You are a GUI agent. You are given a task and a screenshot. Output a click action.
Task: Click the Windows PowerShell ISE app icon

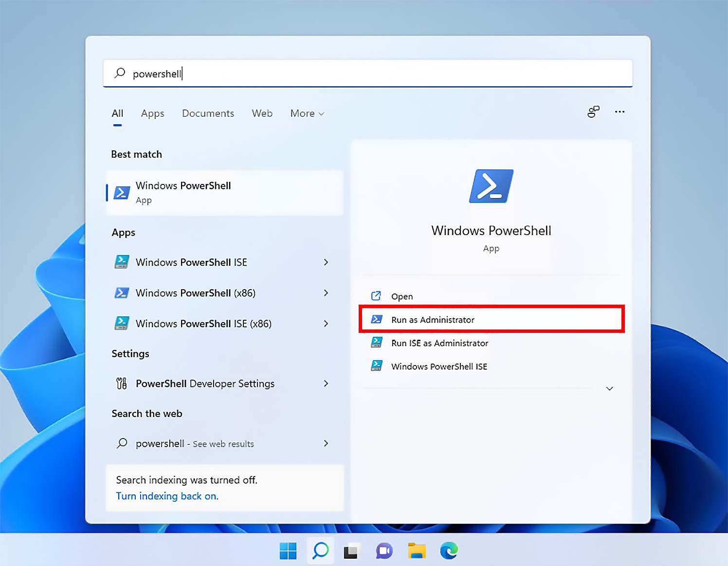click(122, 262)
